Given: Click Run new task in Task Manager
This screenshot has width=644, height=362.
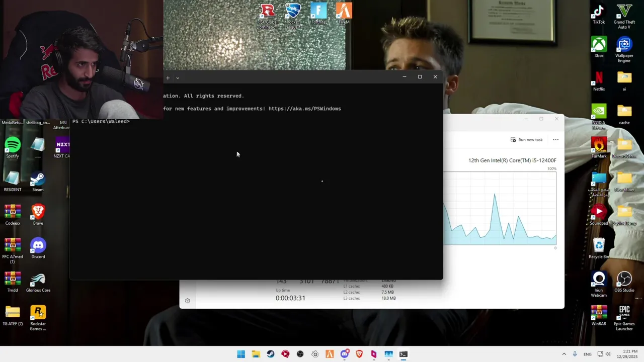Looking at the screenshot, I should (x=526, y=140).
